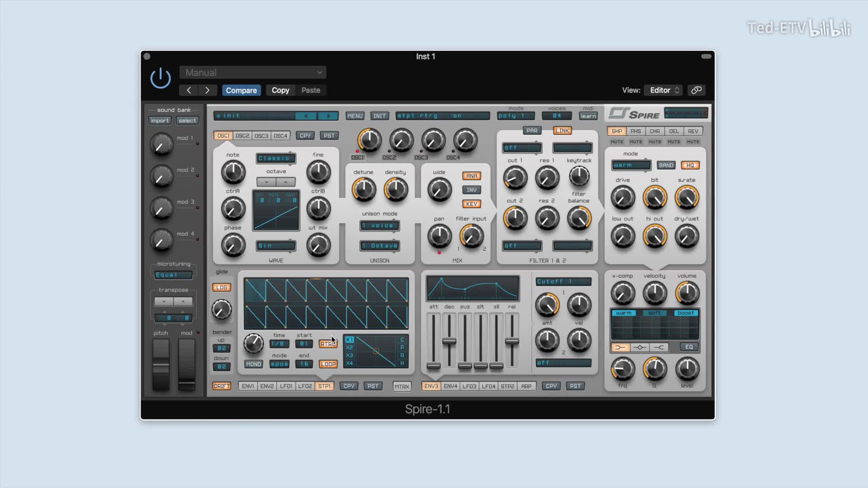
Task: Toggle the ANA button in mix section
Action: [x=471, y=176]
